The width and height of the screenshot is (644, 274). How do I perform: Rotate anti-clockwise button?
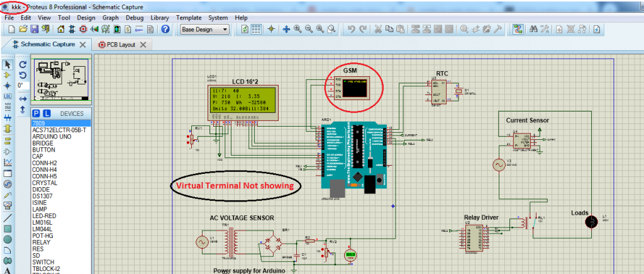click(x=23, y=76)
